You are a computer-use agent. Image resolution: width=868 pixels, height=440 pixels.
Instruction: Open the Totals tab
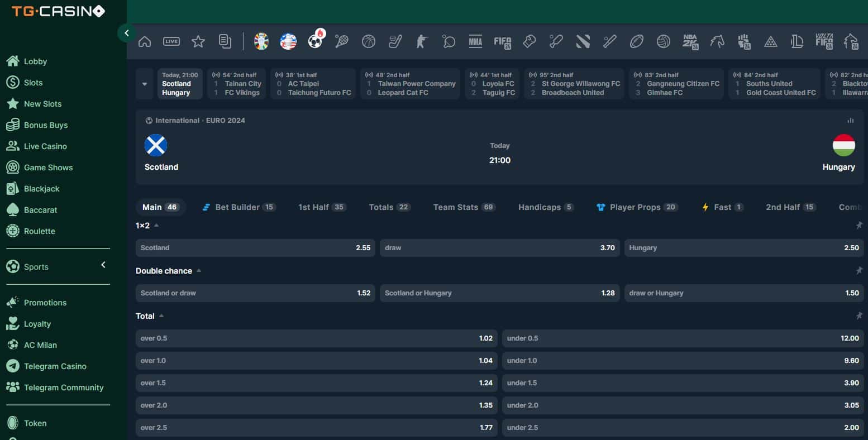tap(389, 207)
